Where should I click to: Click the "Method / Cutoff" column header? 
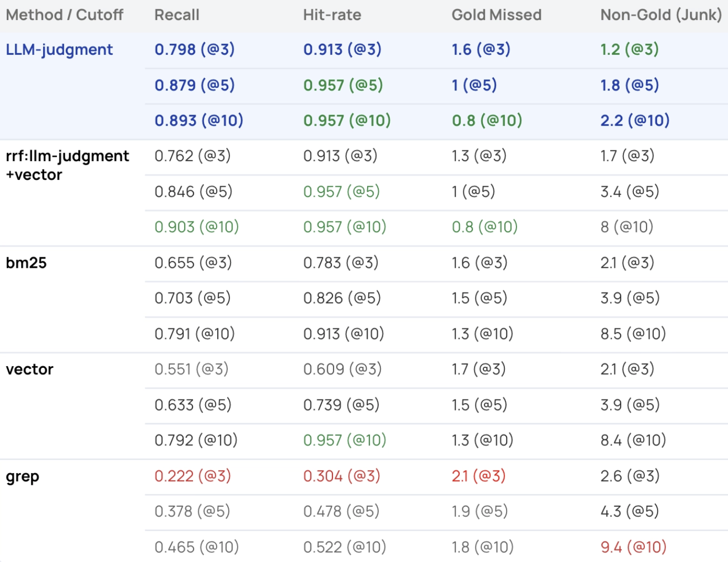click(65, 15)
